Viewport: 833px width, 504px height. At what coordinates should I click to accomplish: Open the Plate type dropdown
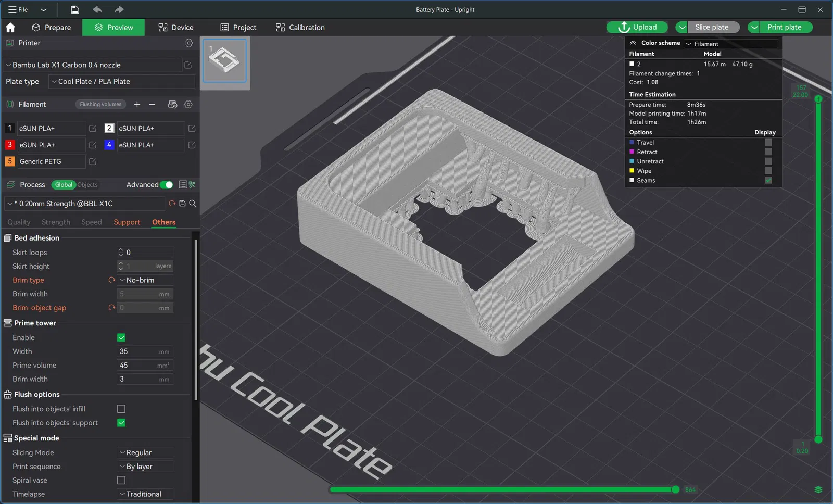click(122, 81)
